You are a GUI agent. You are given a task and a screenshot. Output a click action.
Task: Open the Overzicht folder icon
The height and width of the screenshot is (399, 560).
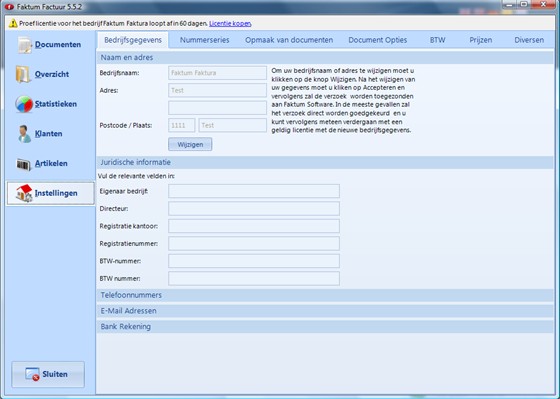click(x=23, y=74)
